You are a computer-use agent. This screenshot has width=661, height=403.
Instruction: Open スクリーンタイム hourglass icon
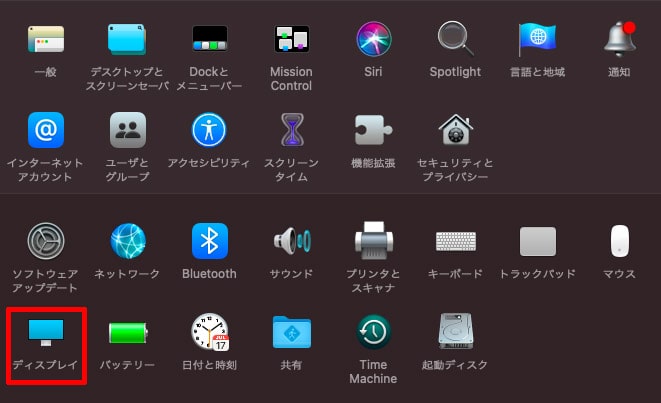(291, 130)
